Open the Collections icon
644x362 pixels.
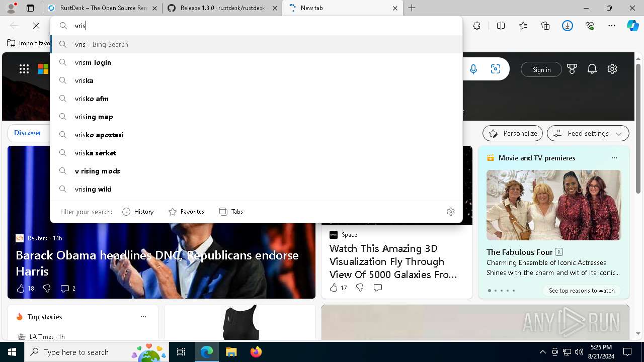point(545,26)
